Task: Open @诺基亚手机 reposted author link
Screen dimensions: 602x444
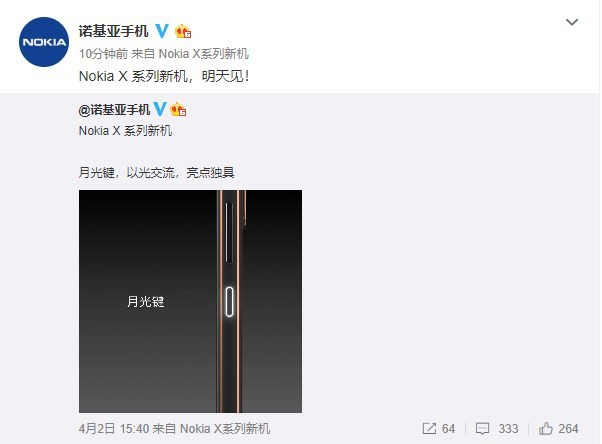Action: [x=114, y=110]
